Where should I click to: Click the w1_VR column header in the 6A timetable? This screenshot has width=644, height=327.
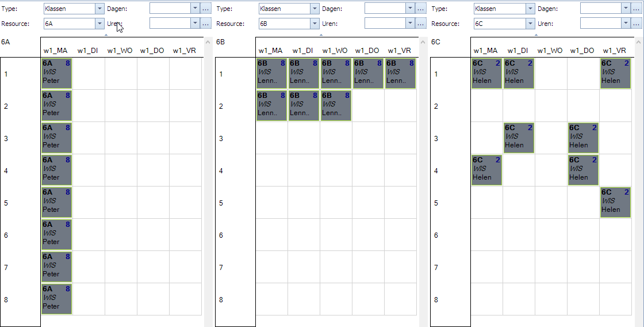pos(185,51)
